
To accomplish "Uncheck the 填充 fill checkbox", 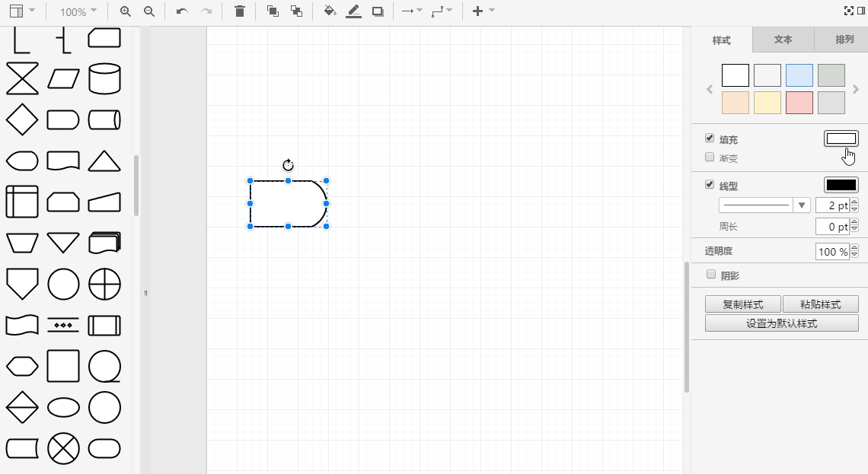I will tap(710, 138).
